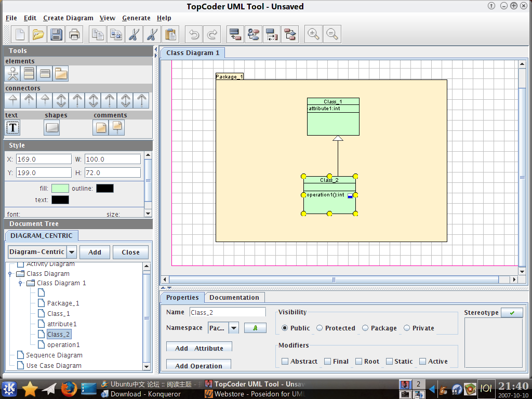Image resolution: width=532 pixels, height=399 pixels.
Task: Click the New document toolbar icon
Action: [x=20, y=34]
